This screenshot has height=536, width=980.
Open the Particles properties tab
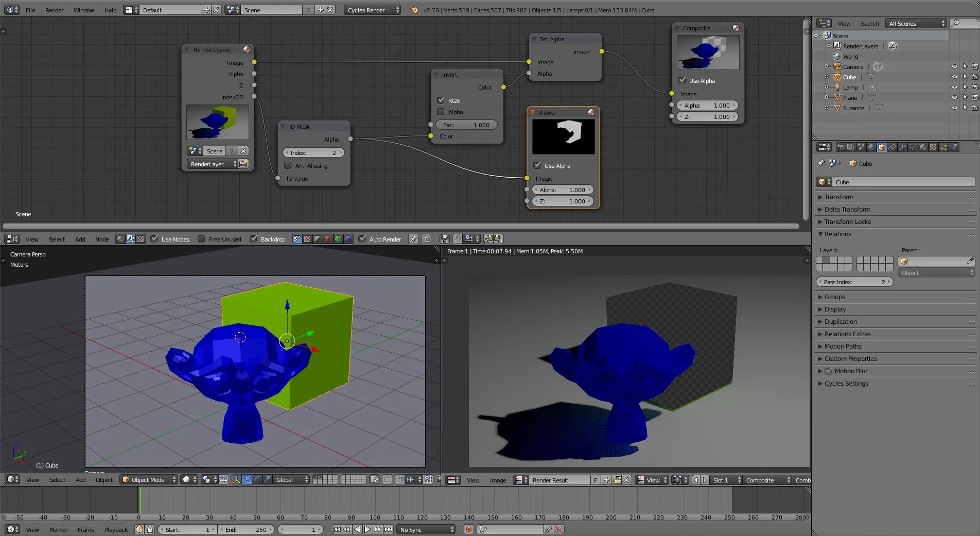point(943,147)
